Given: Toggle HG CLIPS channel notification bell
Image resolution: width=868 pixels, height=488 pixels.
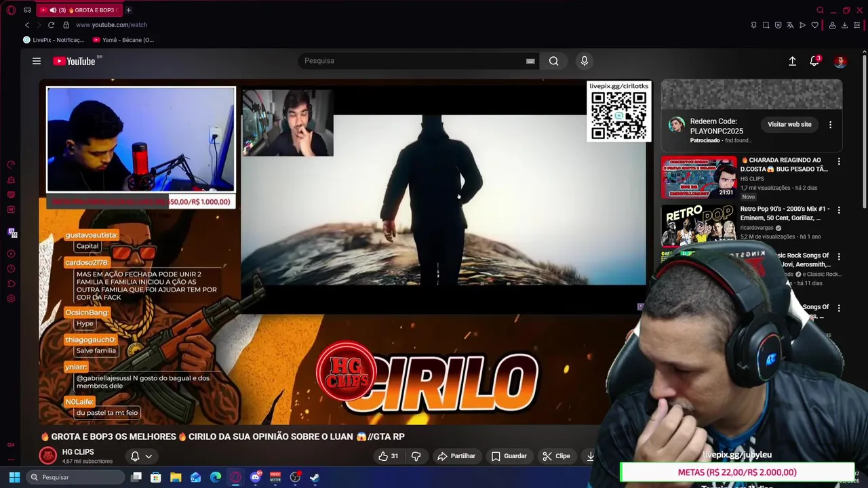Looking at the screenshot, I should pyautogui.click(x=141, y=456).
